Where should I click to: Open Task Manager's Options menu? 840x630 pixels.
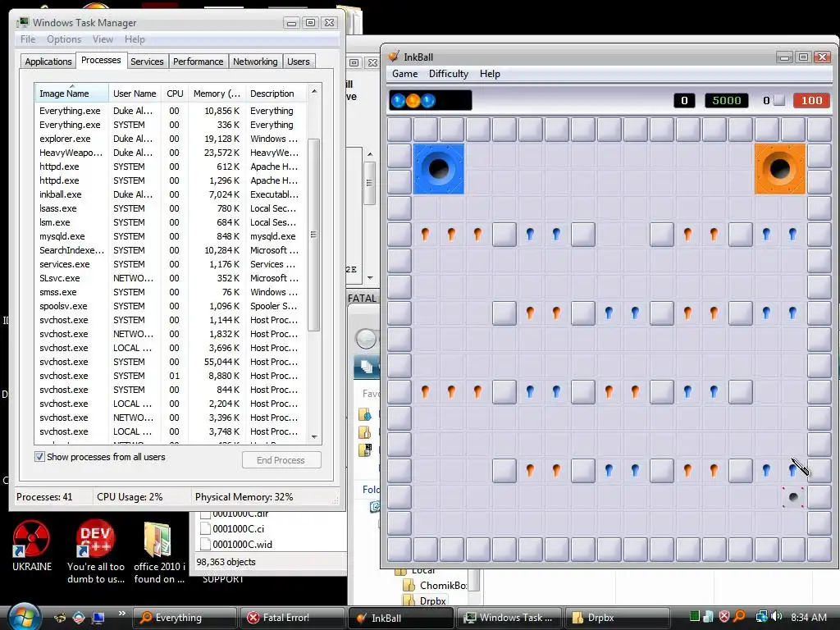(x=64, y=39)
